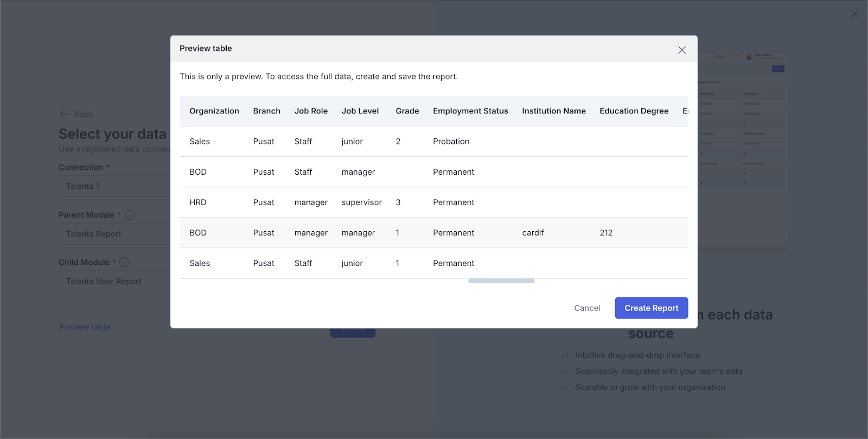
Task: Click the Create Report button
Action: click(651, 308)
